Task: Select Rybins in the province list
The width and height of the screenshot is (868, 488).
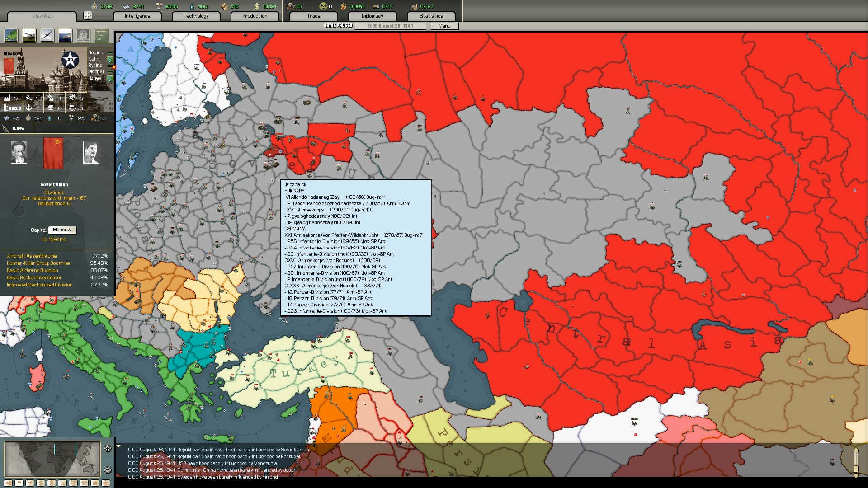Action: pyautogui.click(x=95, y=65)
